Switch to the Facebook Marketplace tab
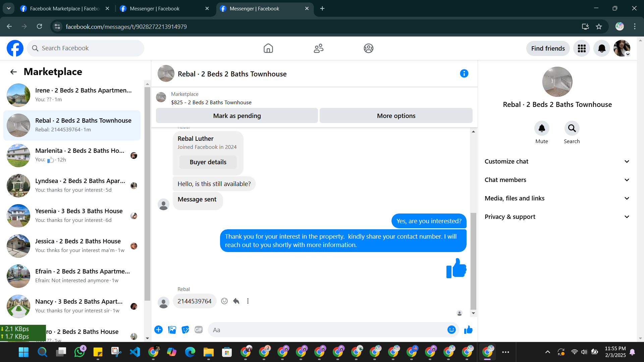Image resolution: width=644 pixels, height=362 pixels. pos(64,9)
